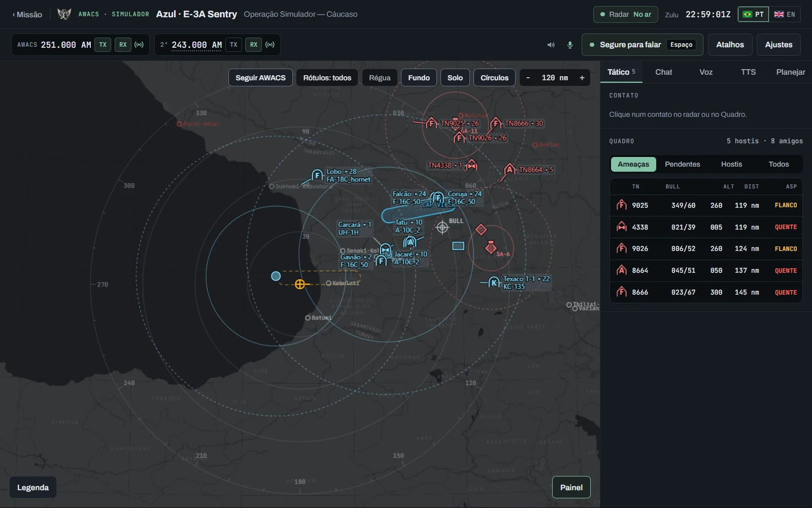Show Pendentes filter in Quadro
The height and width of the screenshot is (508, 812).
[682, 164]
